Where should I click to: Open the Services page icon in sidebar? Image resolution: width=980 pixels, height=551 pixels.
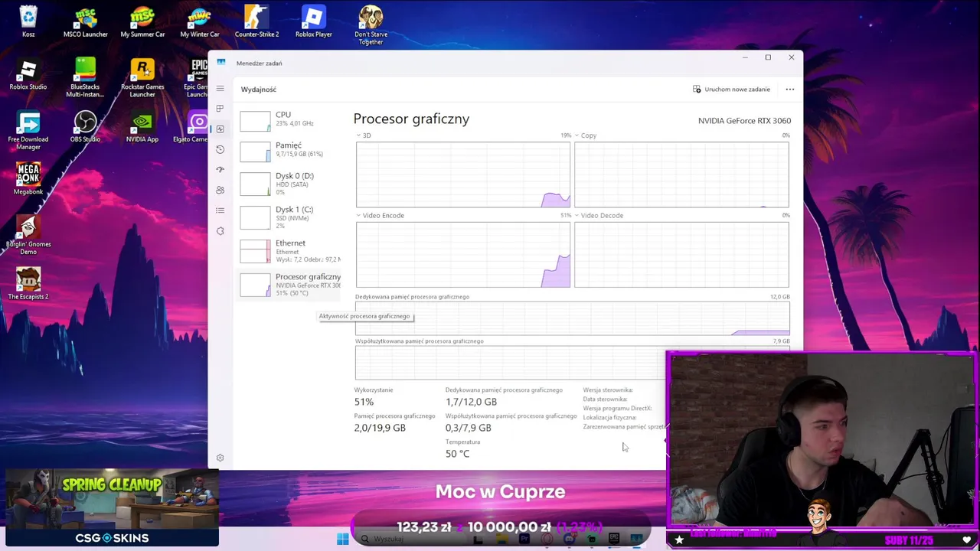[220, 230]
